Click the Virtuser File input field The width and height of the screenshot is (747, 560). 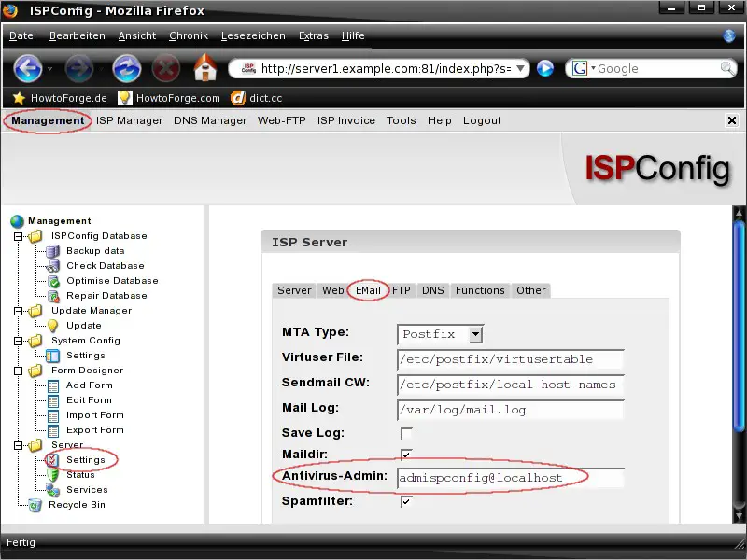click(510, 359)
